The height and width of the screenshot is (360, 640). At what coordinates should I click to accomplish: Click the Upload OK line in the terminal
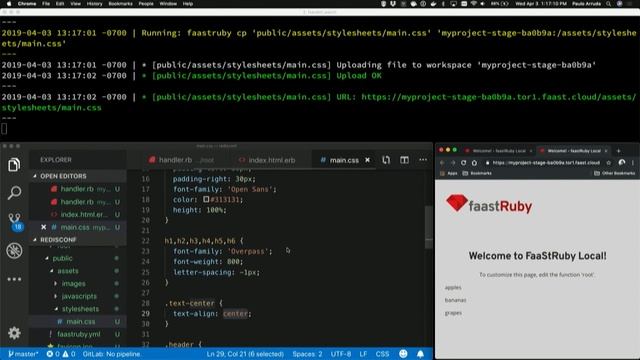click(x=359, y=76)
